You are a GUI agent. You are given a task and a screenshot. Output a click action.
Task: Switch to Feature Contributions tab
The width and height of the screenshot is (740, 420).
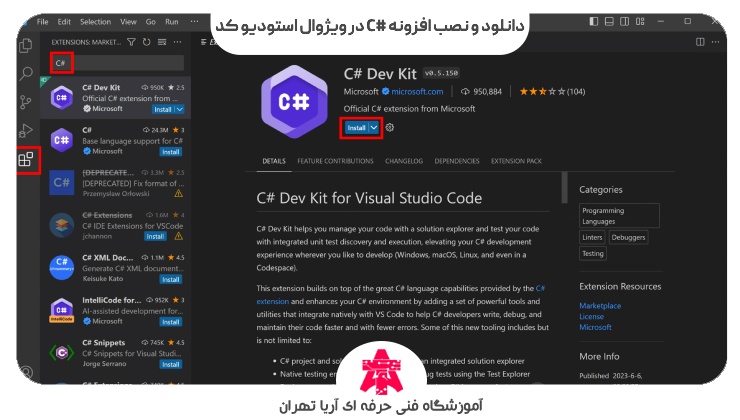(335, 161)
